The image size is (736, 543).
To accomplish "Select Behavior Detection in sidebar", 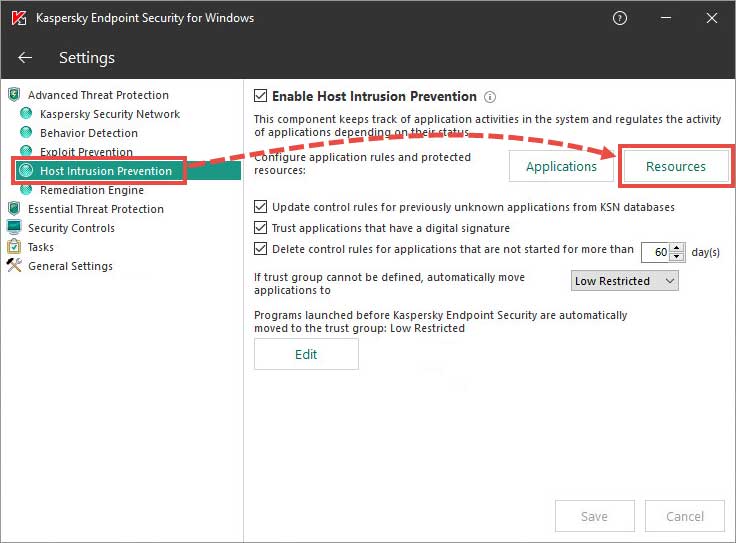I will tap(89, 133).
